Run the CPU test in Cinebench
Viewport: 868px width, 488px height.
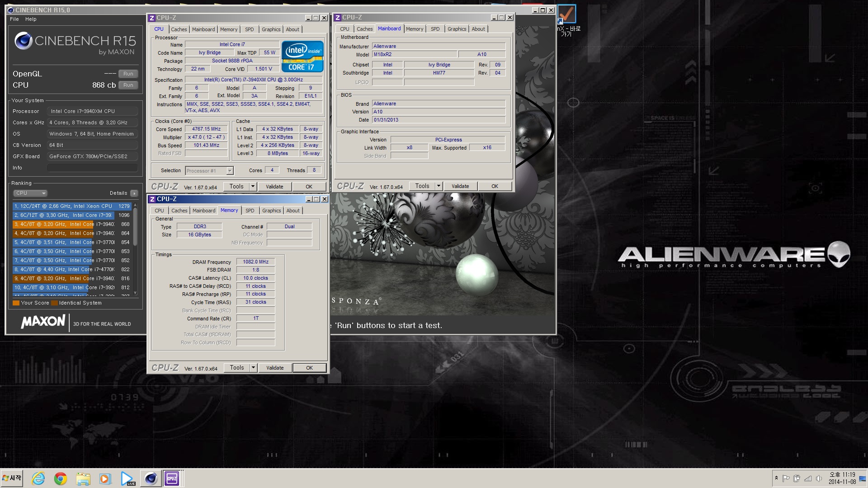(128, 85)
